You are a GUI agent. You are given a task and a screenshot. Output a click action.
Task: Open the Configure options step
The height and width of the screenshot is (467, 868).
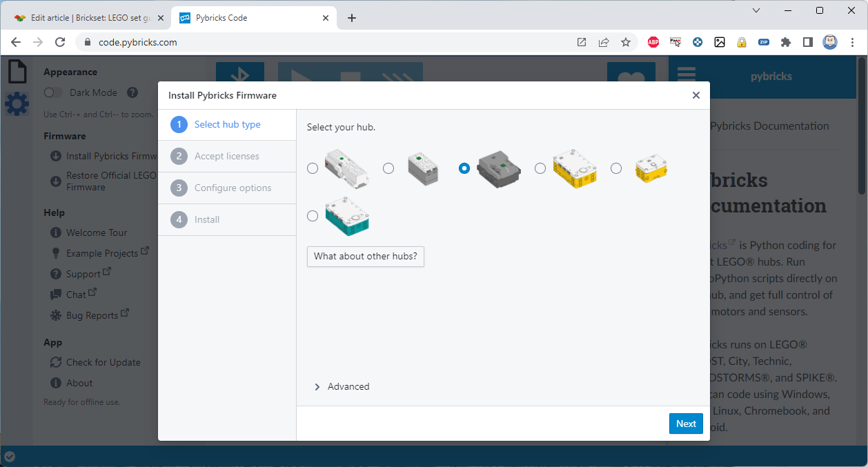pos(233,188)
